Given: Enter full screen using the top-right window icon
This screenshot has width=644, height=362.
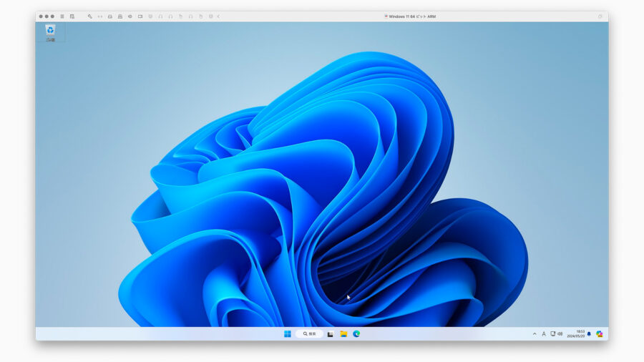Looking at the screenshot, I should [600, 16].
